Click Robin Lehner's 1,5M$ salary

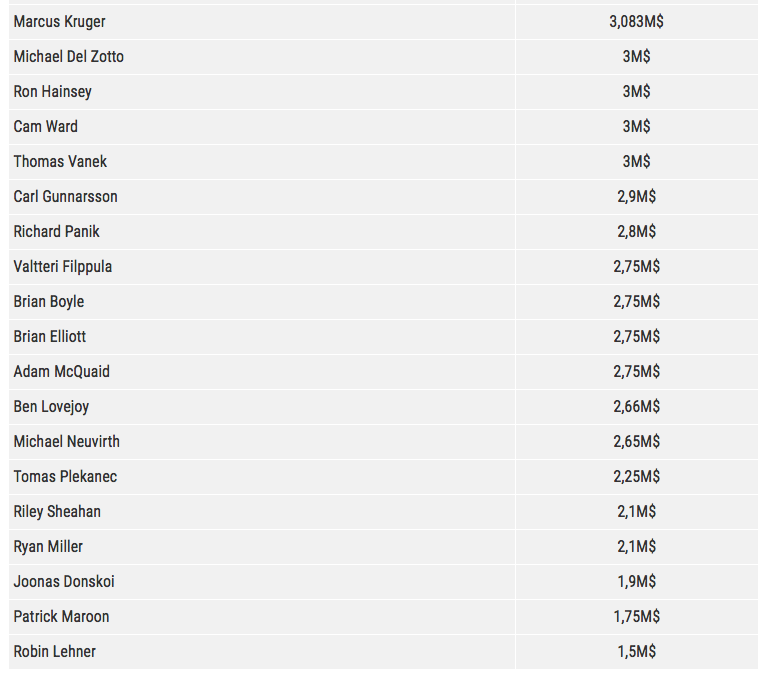636,651
